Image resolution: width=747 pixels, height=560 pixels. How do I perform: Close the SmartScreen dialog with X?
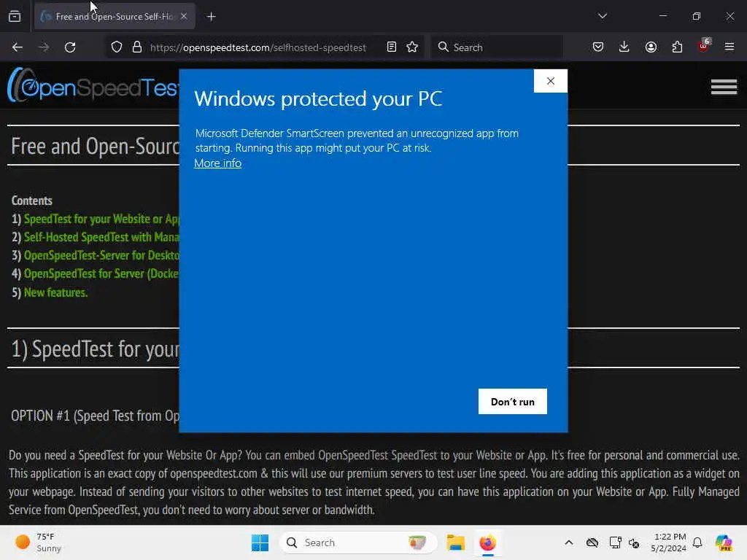click(x=551, y=81)
